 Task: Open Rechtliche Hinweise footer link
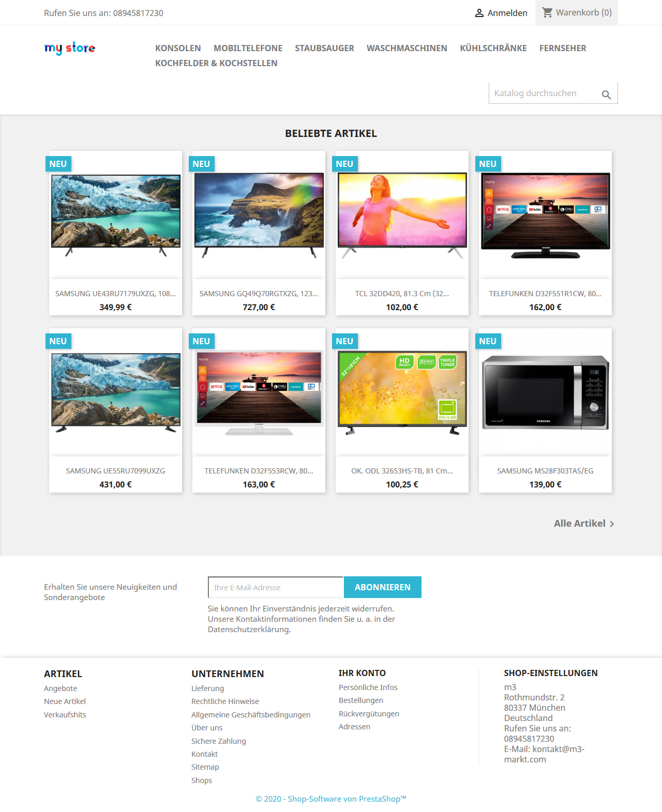tap(225, 701)
